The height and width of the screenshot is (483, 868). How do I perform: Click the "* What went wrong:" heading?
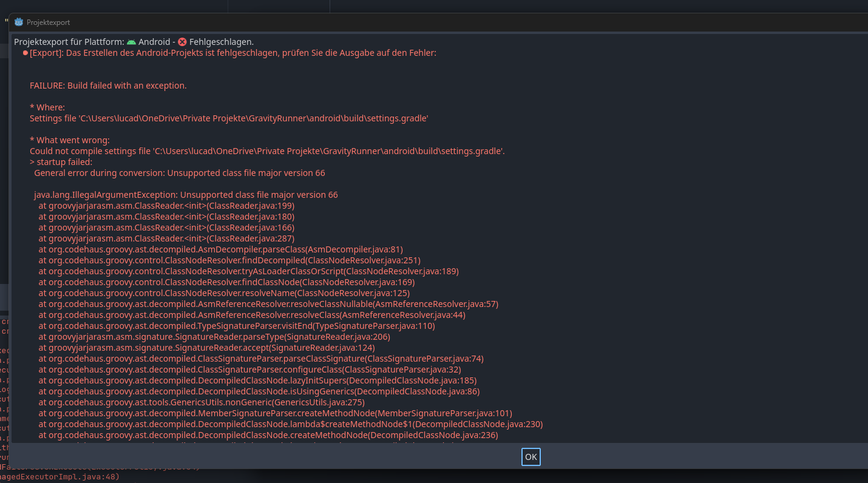pos(70,140)
